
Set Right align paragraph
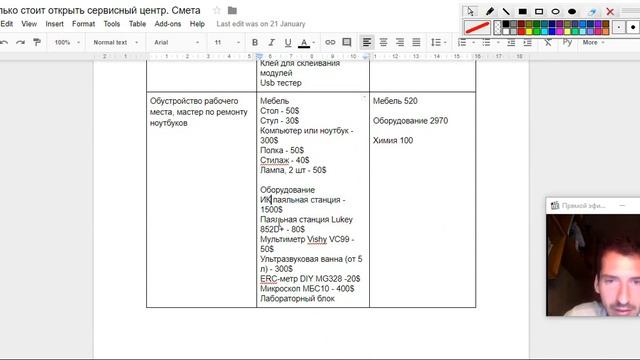click(x=400, y=42)
